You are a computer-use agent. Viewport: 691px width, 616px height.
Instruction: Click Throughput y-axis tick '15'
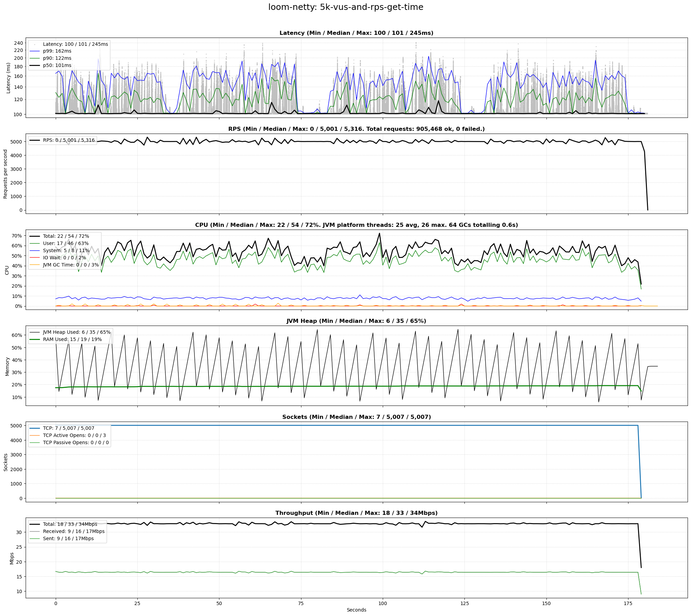(19, 577)
